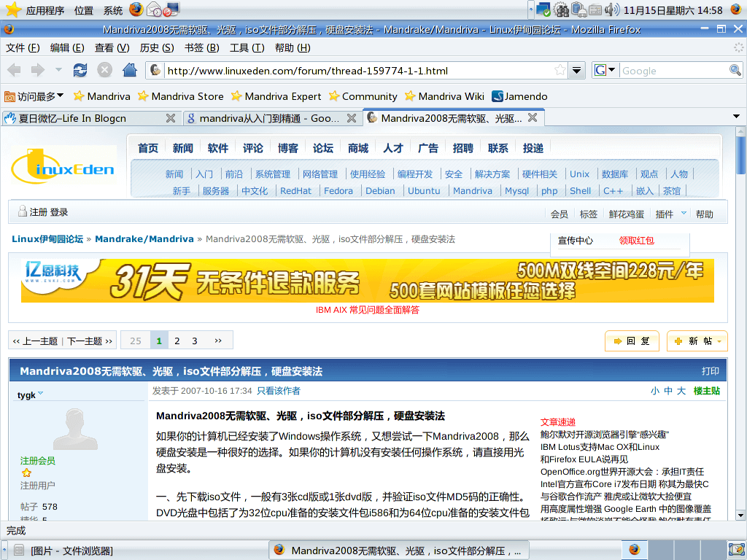Open the Mandriva Wiki bookmark
The height and width of the screenshot is (560, 747).
pyautogui.click(x=444, y=96)
